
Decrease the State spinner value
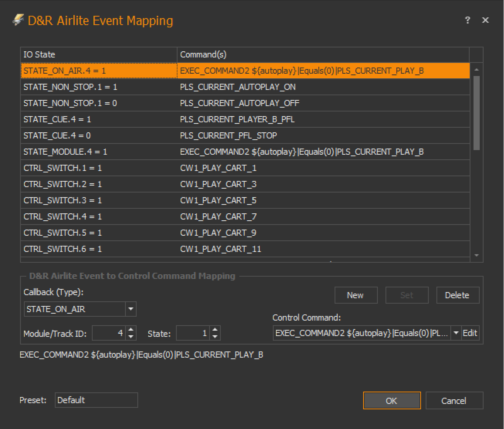tap(215, 337)
